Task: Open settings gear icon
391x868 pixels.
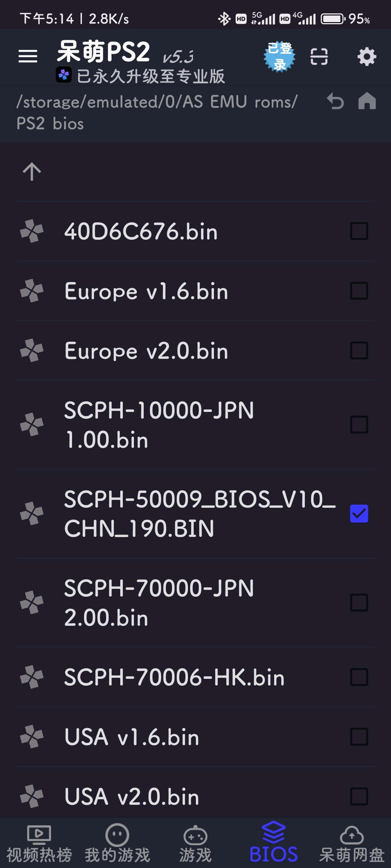Action: [367, 56]
